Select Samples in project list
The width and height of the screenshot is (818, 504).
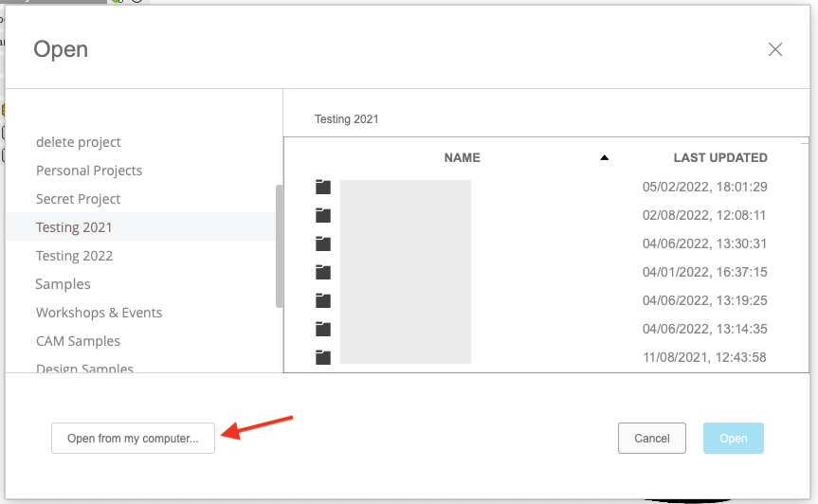[64, 284]
